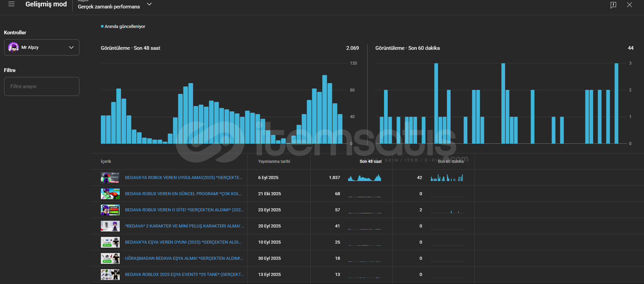
Task: Click thumbnail of UĞRAŞMADAN BEDAVA EŞYA ALMA video
Action: tap(110, 258)
